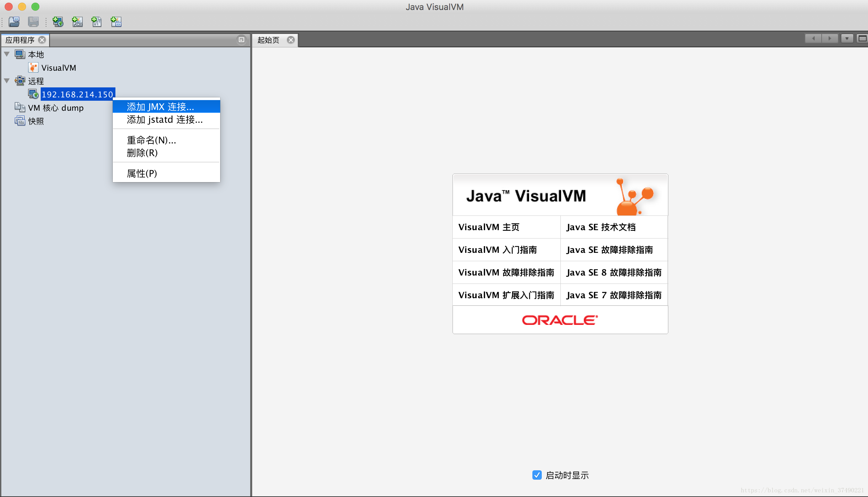Choose 添加 jstatd 连接... from context menu

pyautogui.click(x=166, y=119)
